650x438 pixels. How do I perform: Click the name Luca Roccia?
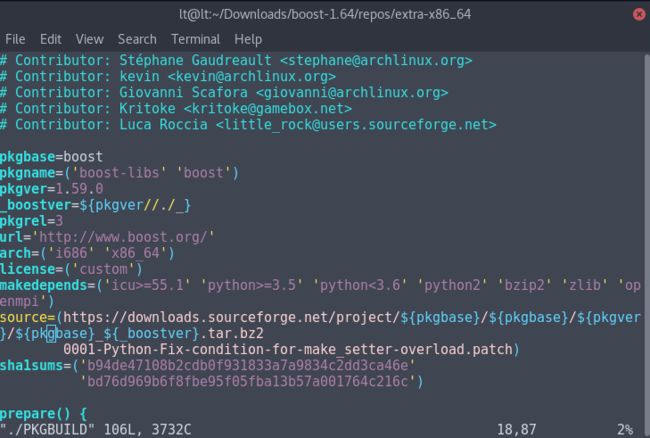coord(163,125)
